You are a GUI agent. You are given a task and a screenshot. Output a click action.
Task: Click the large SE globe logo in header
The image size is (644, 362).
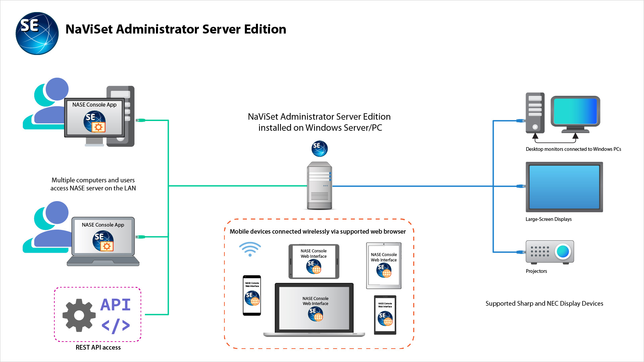tap(37, 34)
